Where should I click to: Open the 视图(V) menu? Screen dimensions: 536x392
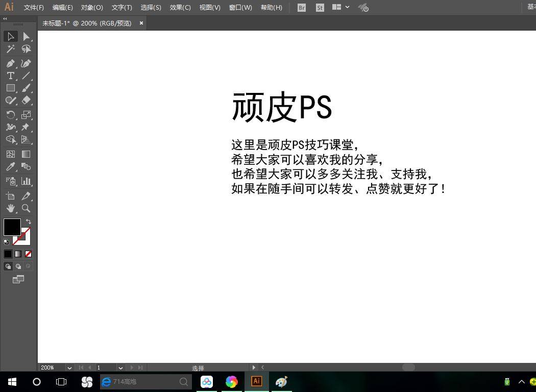(x=210, y=8)
